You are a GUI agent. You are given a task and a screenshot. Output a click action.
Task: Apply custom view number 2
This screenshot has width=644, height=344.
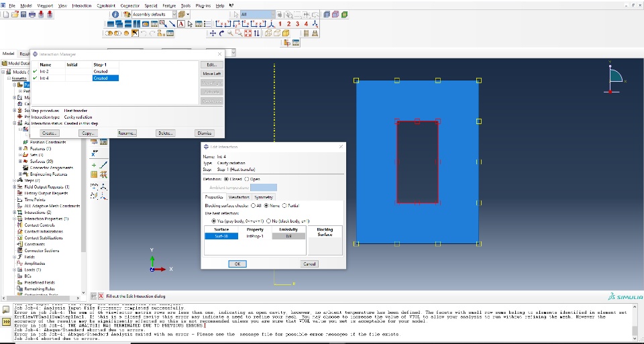pos(288,24)
